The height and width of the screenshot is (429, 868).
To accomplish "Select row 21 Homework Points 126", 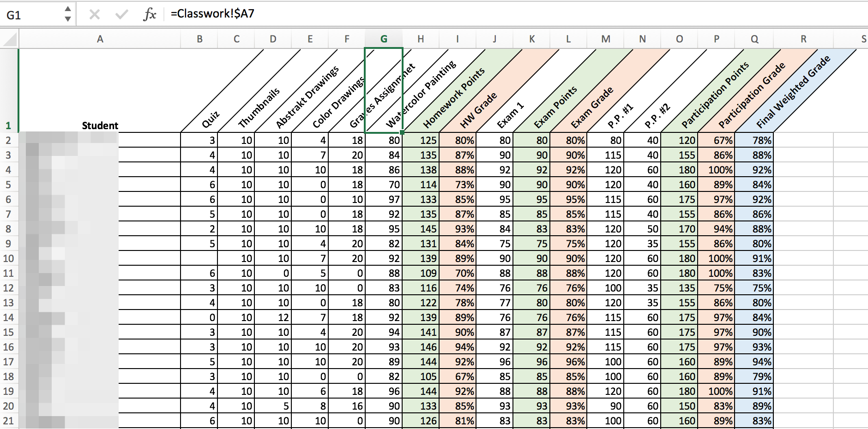I will [x=421, y=421].
